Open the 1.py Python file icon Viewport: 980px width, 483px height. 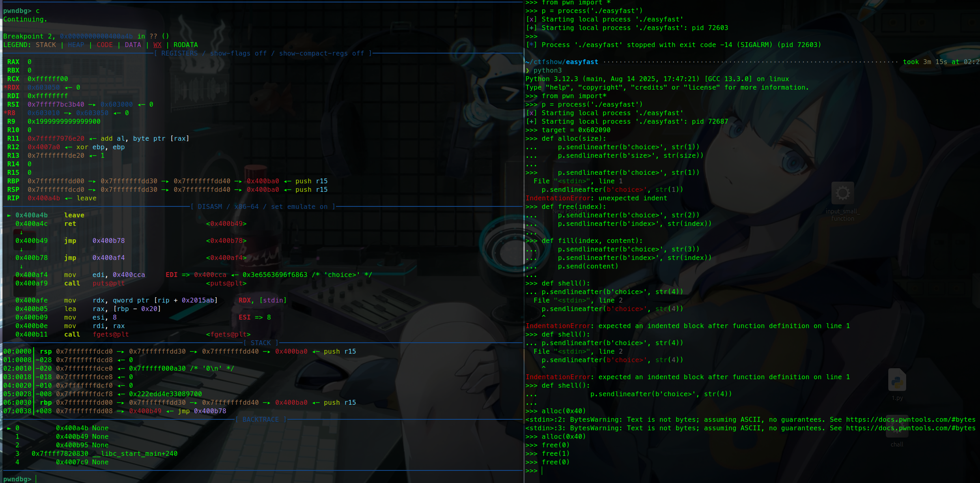click(897, 380)
